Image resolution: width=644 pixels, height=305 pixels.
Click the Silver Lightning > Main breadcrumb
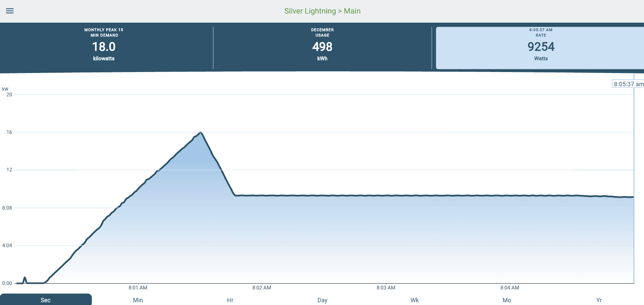pos(322,11)
